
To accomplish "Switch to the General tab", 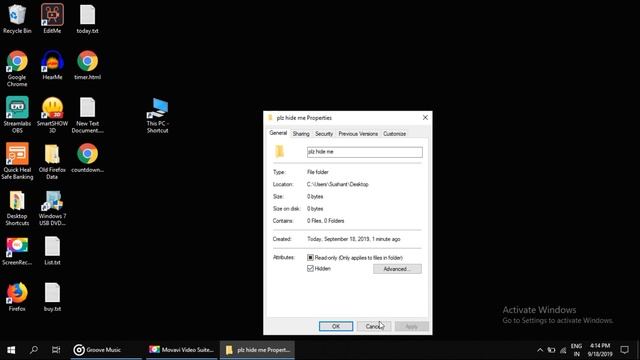I will [278, 133].
